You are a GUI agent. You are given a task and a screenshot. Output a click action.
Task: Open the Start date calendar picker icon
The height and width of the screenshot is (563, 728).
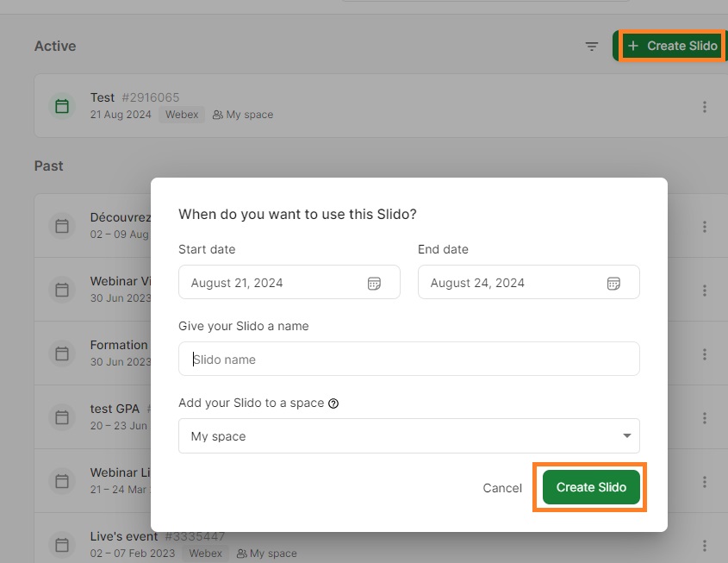(374, 283)
